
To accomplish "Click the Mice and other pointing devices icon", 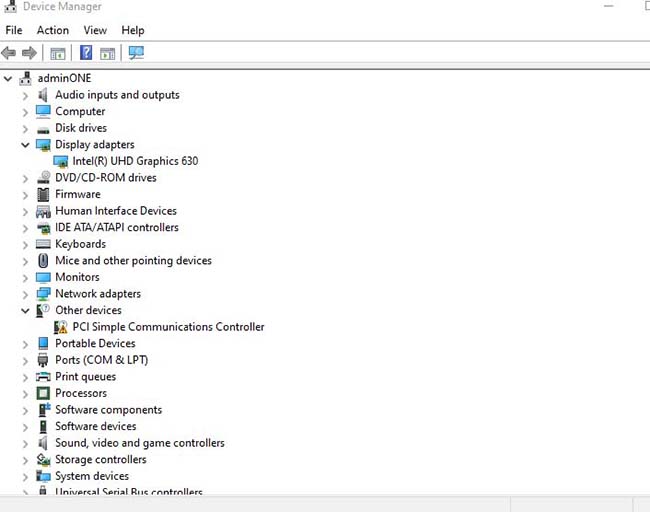I will [x=43, y=260].
